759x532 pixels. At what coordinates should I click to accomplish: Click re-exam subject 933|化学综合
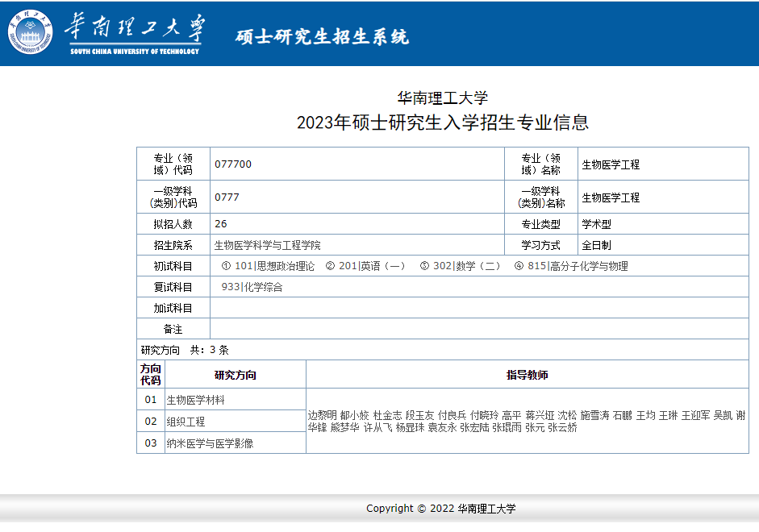[x=252, y=287]
